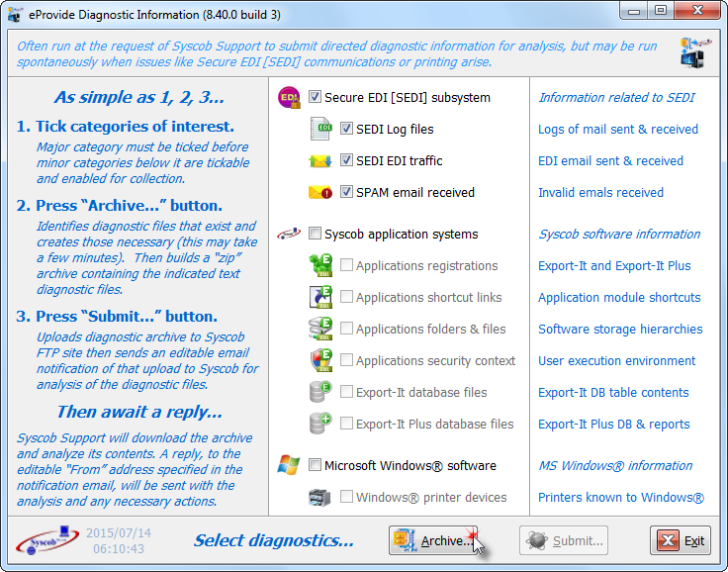Click the Secure EDI subsystem icon
The image size is (728, 572).
click(x=290, y=97)
